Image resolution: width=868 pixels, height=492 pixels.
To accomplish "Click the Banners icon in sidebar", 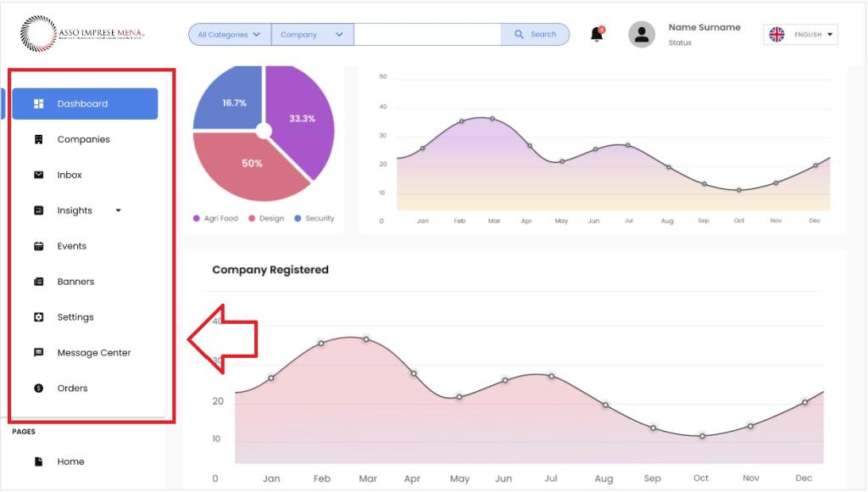I will [x=38, y=282].
